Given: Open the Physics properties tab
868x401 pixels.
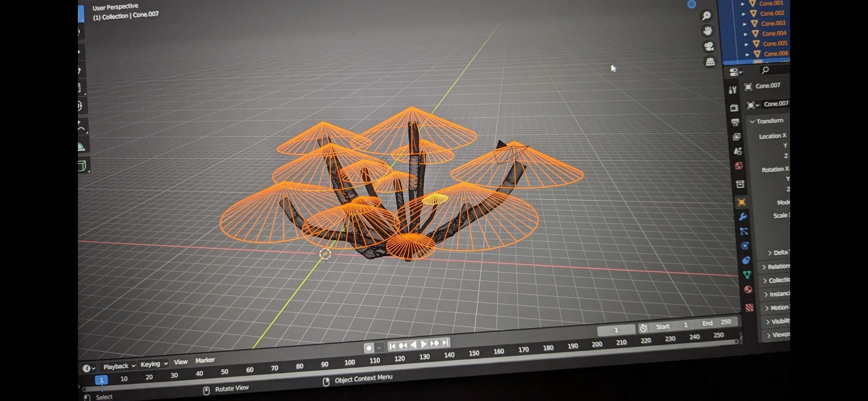Looking at the screenshot, I should point(745,246).
